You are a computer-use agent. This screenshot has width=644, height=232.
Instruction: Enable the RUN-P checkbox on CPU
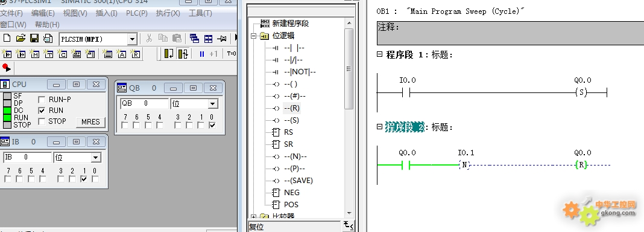(42, 100)
